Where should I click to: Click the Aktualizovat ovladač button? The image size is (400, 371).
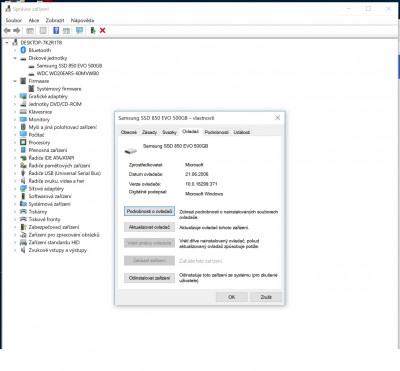tap(149, 227)
